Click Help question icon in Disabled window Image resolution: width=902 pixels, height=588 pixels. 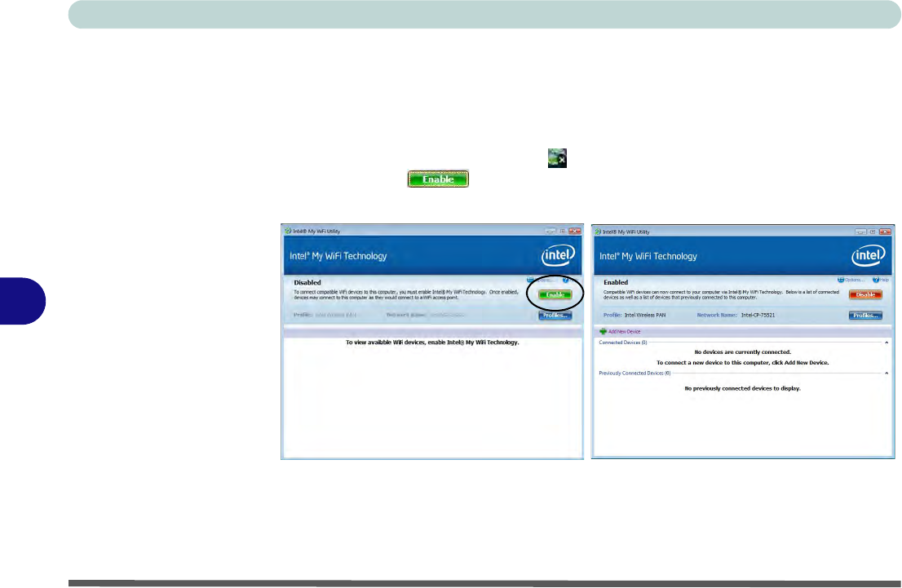pyautogui.click(x=565, y=280)
